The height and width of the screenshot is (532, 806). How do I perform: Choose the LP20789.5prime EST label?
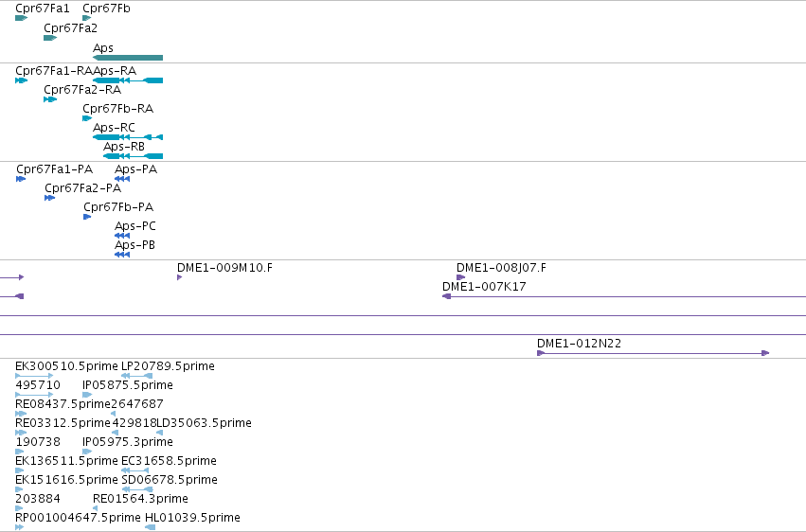tap(168, 366)
